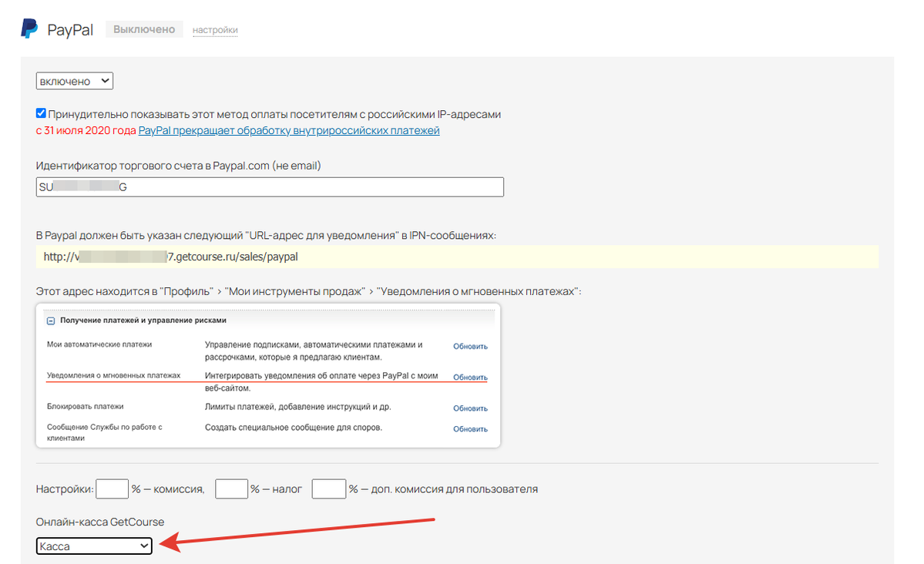
Task: Click the с 31 июля 2020 года red text
Action: [86, 130]
